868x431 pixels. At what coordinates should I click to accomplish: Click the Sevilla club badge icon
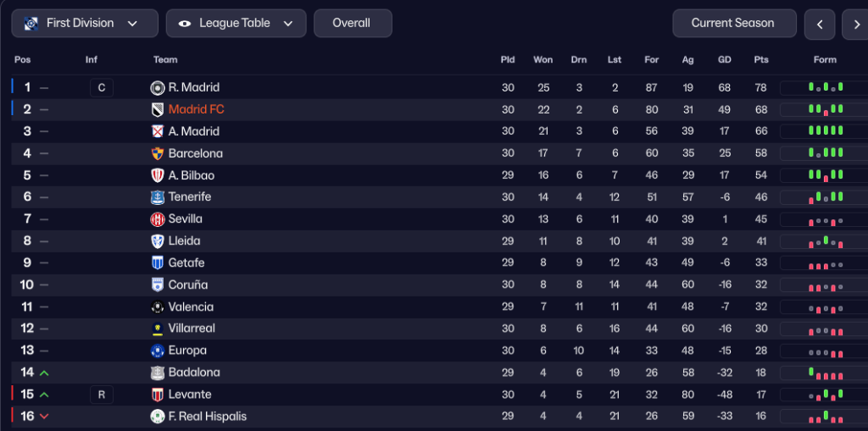click(x=157, y=219)
